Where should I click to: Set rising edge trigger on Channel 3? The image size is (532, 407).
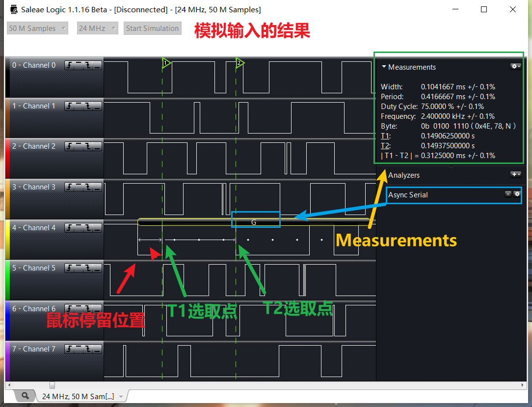click(x=69, y=187)
